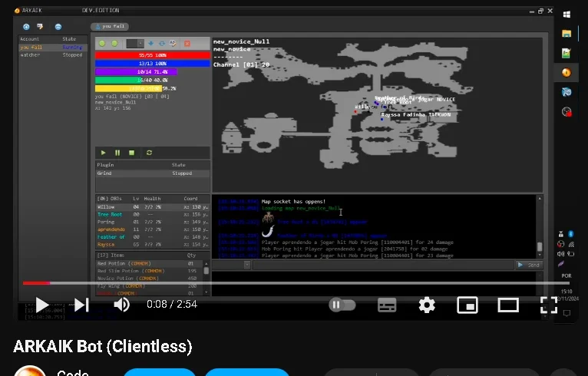Click the chat message input field
Image resolution: width=588 pixels, height=376 pixels.
click(383, 265)
